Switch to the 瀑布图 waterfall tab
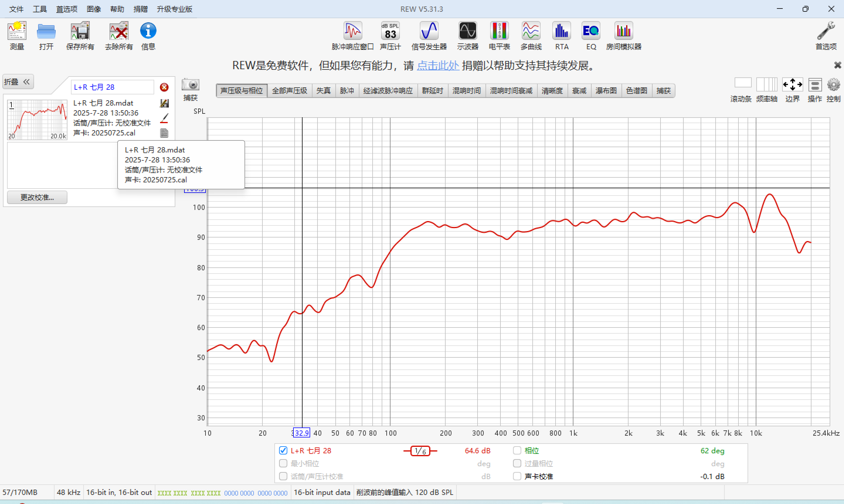The height and width of the screenshot is (504, 844). (606, 91)
